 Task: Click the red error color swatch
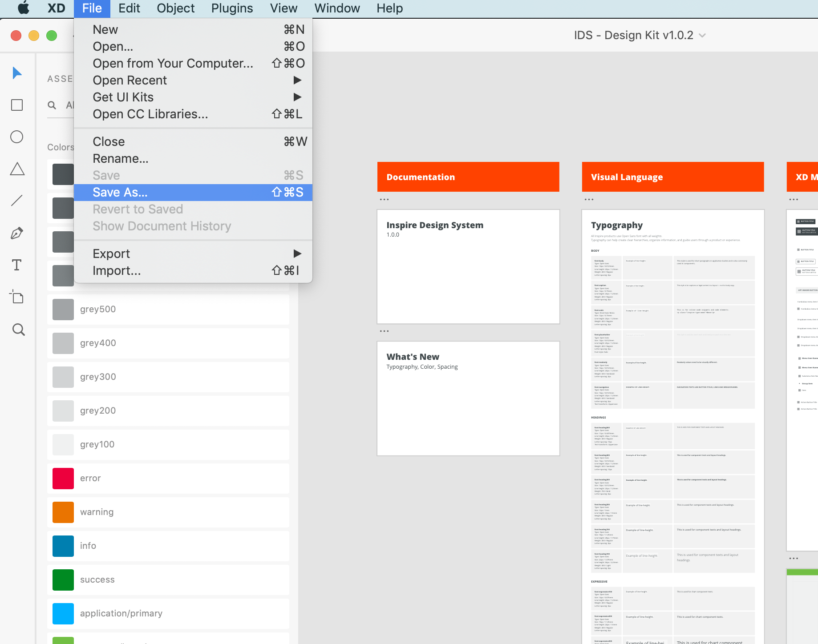coord(63,479)
